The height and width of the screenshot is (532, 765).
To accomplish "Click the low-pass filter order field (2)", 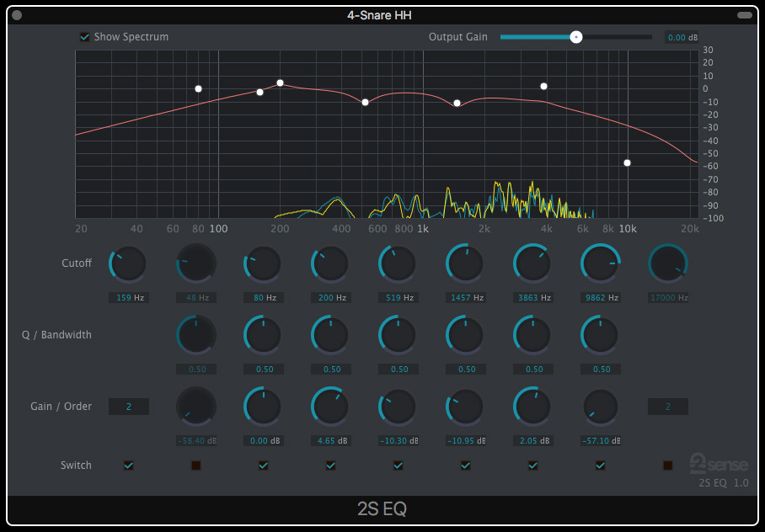I will pos(668,407).
